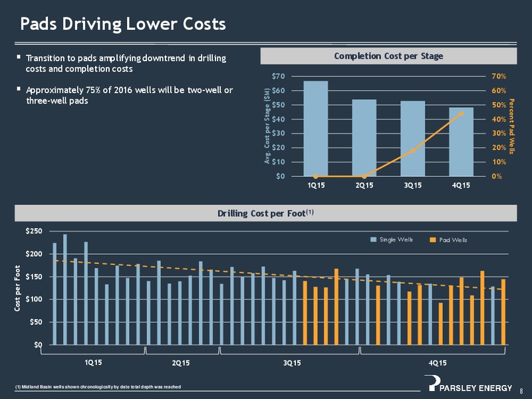Click the 2Q15 completion cost bar
The image size is (532, 399).
point(364,138)
